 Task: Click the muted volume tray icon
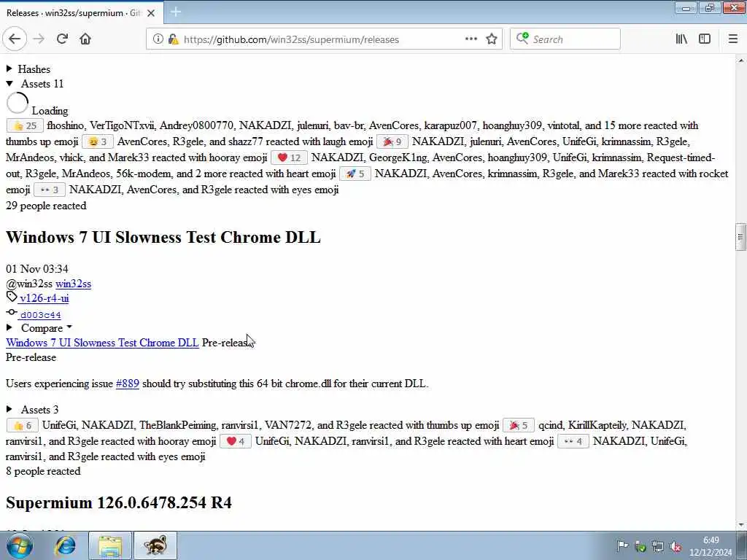coord(676,547)
